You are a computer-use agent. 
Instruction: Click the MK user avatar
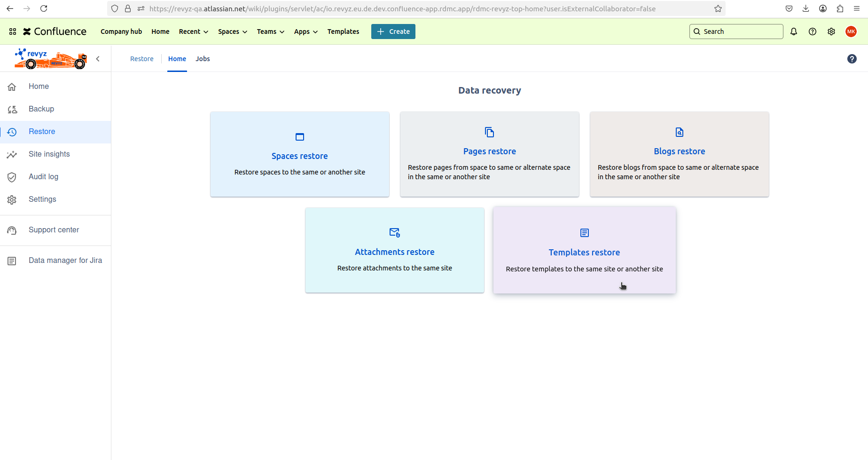[x=851, y=32]
